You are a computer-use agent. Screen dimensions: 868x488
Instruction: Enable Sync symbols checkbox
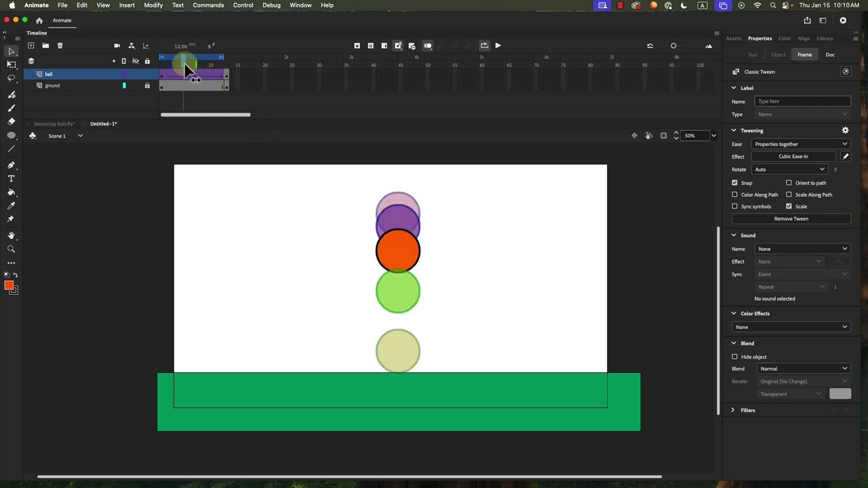[734, 206]
